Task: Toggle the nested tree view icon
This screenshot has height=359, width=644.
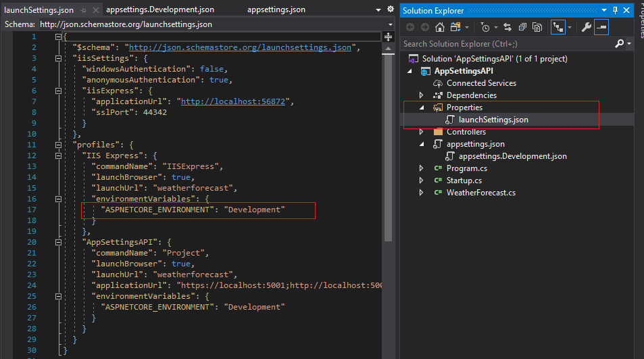Action: [x=558, y=27]
